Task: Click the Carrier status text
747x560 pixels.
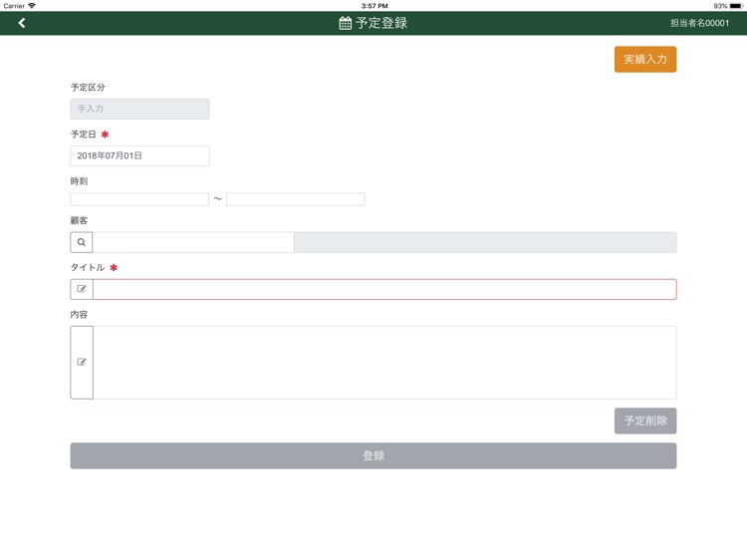Action: pyautogui.click(x=14, y=6)
